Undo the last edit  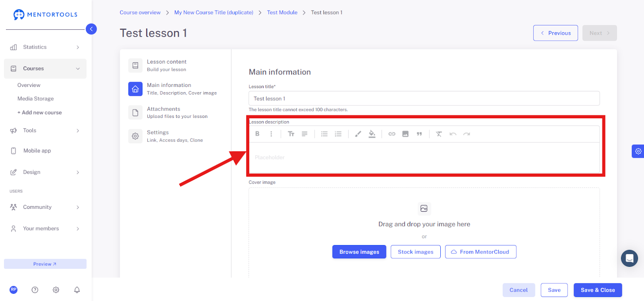[x=453, y=134]
